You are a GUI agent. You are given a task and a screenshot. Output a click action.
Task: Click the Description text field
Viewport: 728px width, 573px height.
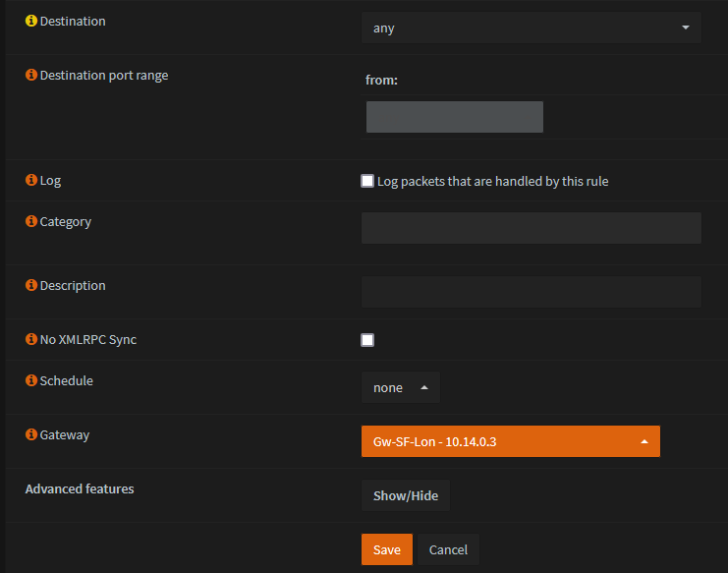(531, 292)
